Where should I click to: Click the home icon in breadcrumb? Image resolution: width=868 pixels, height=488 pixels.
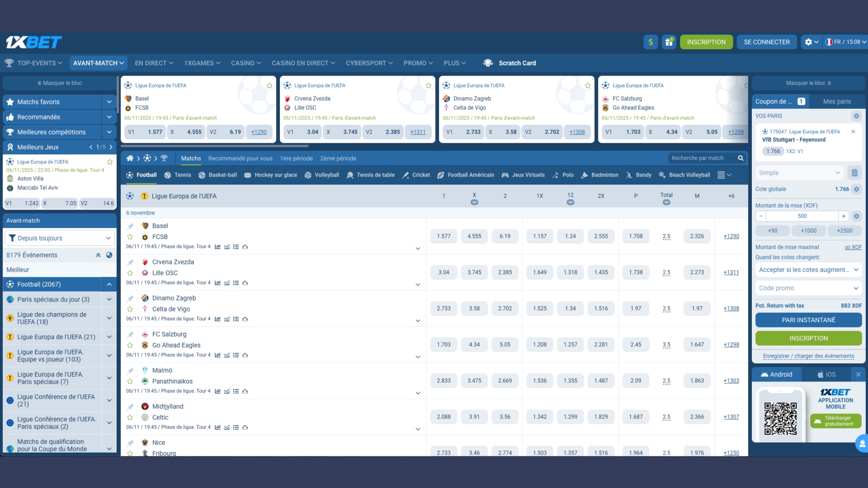tap(130, 158)
